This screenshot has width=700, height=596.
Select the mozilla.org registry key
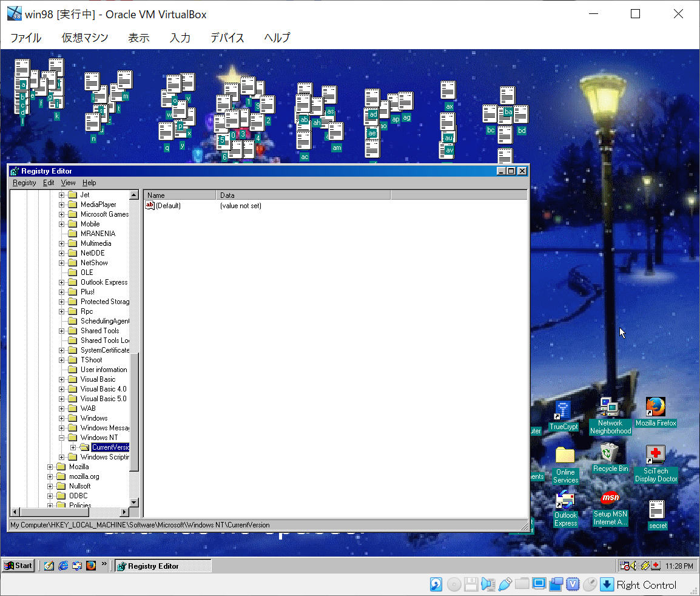(x=84, y=476)
